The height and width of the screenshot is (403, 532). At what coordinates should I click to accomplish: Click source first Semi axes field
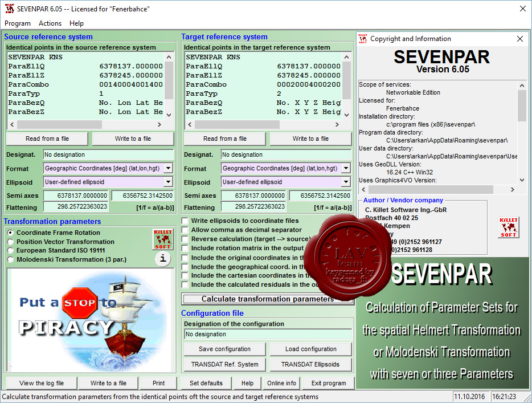coord(76,196)
